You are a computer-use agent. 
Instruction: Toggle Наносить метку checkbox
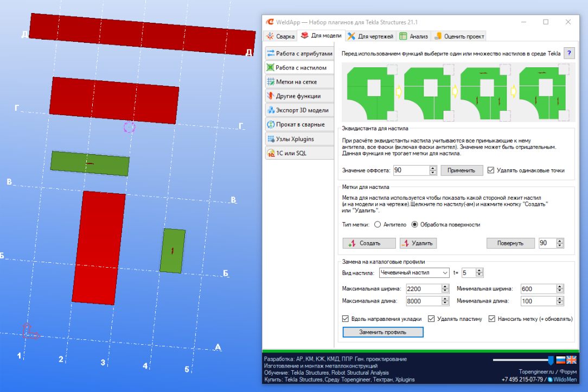[x=491, y=319]
